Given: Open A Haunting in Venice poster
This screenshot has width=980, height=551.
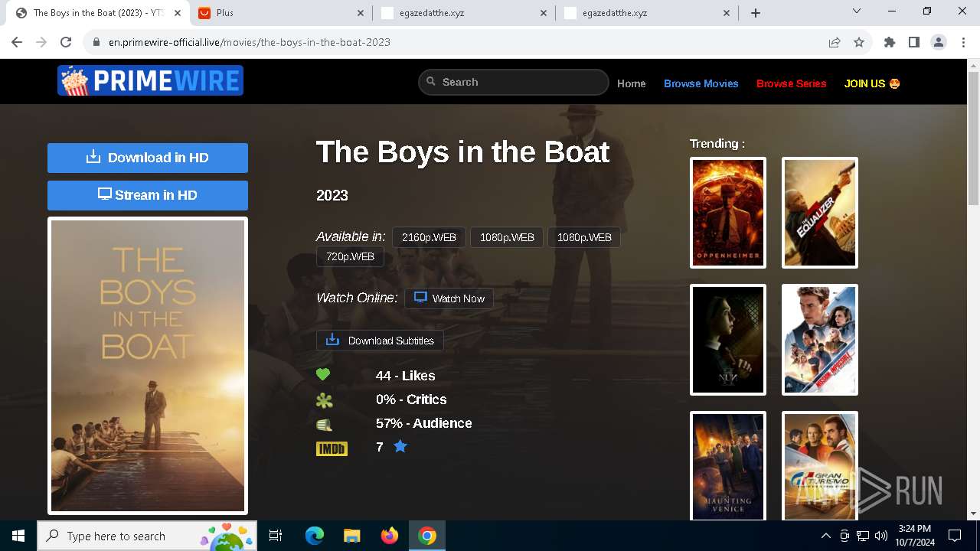Looking at the screenshot, I should 728,466.
